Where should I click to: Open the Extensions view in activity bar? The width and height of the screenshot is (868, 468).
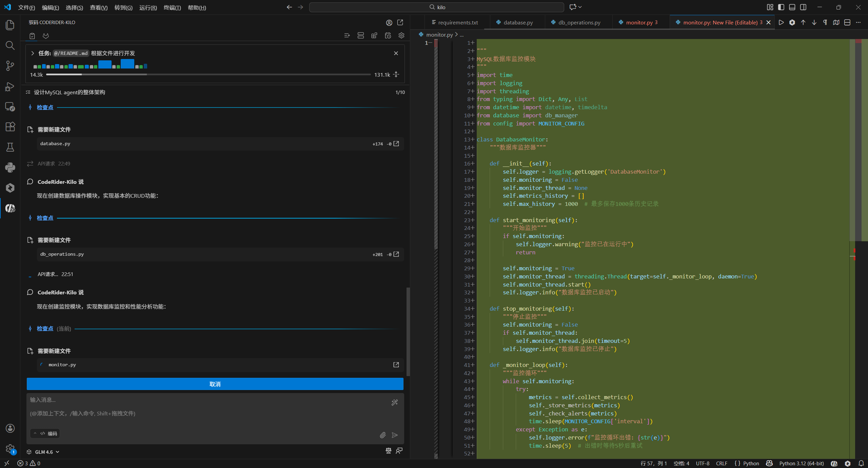tap(10, 126)
